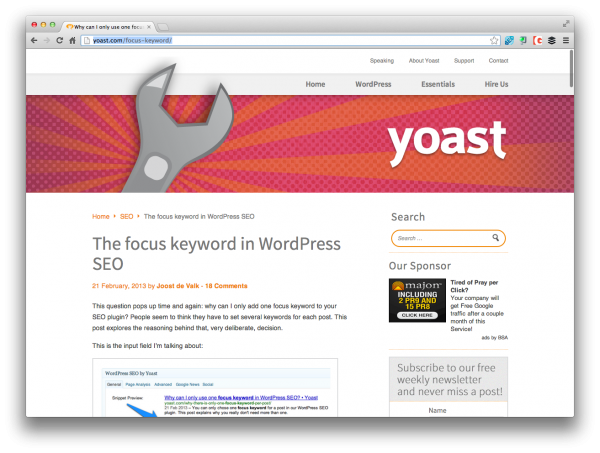600x453 pixels.
Task: Click the blue globe extension icon
Action: 509,40
